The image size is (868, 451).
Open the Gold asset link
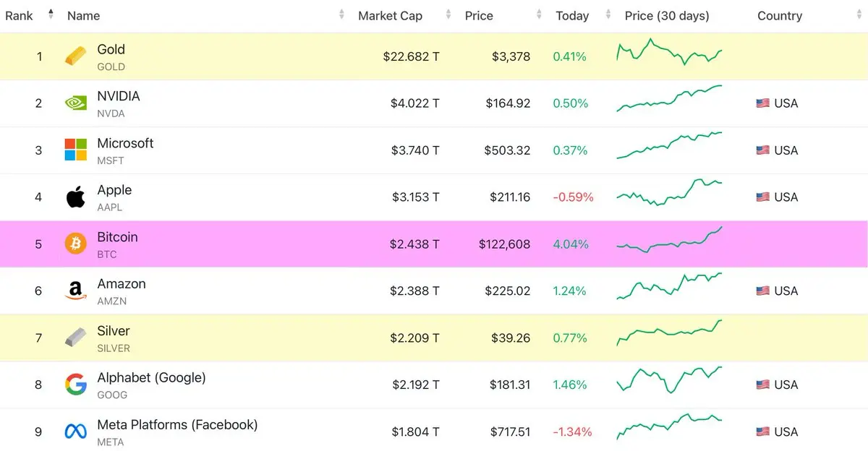[x=111, y=49]
